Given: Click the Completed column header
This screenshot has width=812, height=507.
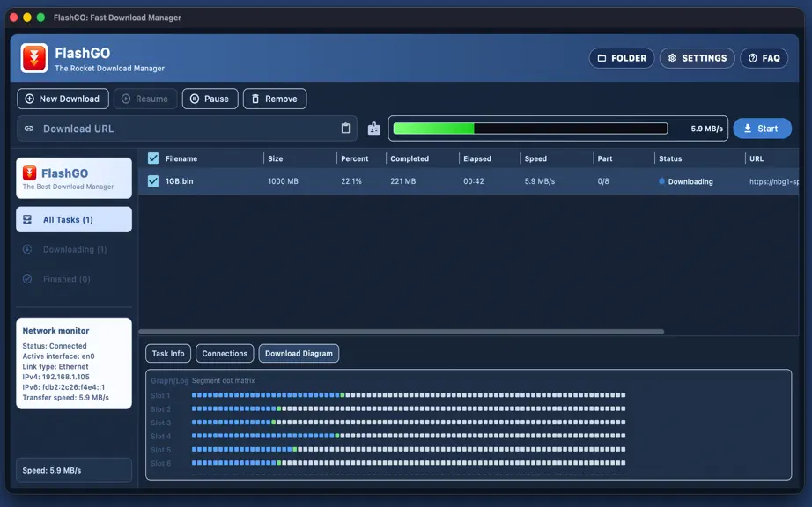Looking at the screenshot, I should tap(410, 158).
